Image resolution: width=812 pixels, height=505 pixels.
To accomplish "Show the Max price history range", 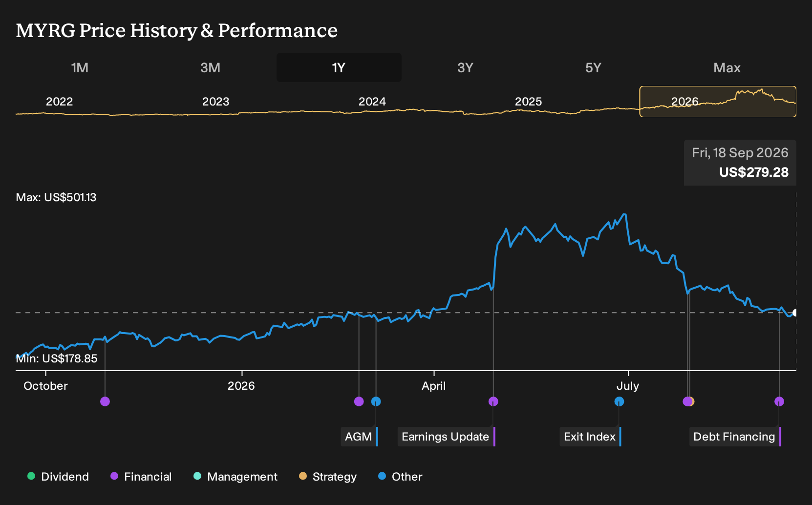I will (727, 67).
